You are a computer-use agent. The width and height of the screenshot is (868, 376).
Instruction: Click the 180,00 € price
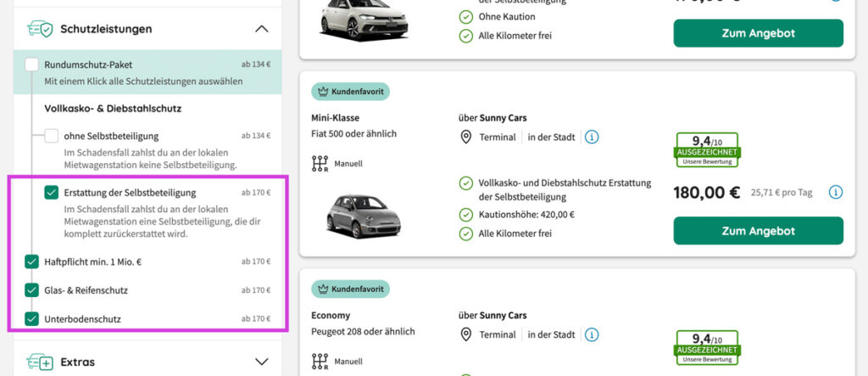click(707, 193)
